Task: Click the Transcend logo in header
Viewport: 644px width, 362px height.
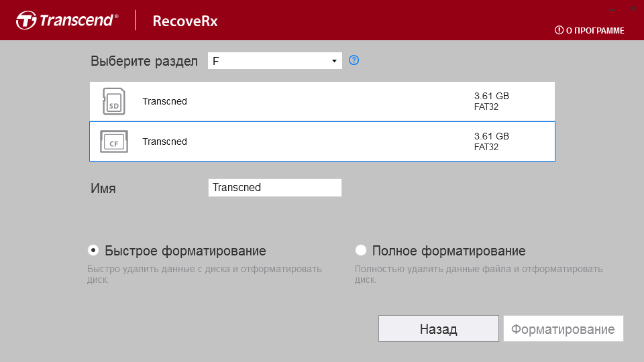Action: tap(67, 20)
